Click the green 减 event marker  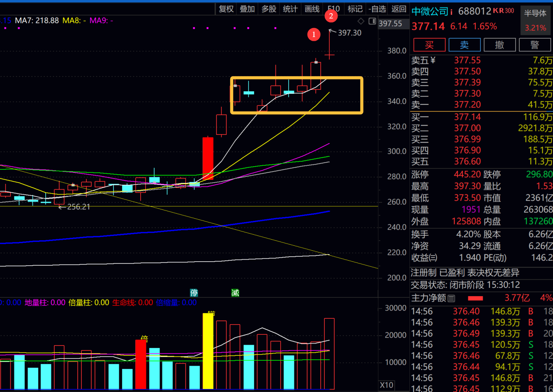[x=235, y=293]
